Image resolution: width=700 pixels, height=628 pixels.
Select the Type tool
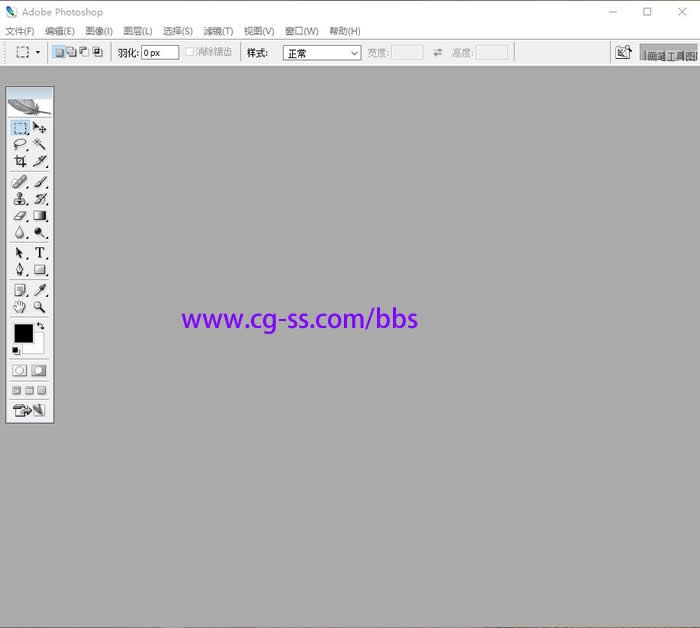[x=40, y=253]
